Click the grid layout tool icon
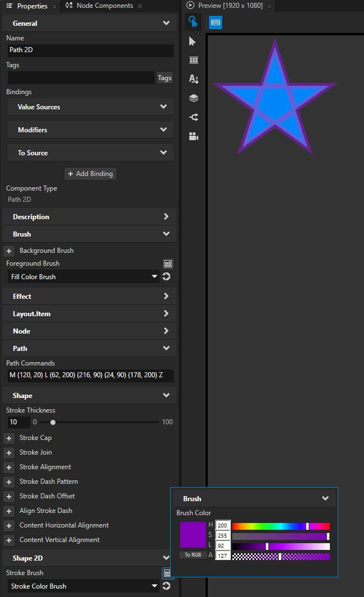Image resolution: width=364 pixels, height=597 pixels. [194, 60]
